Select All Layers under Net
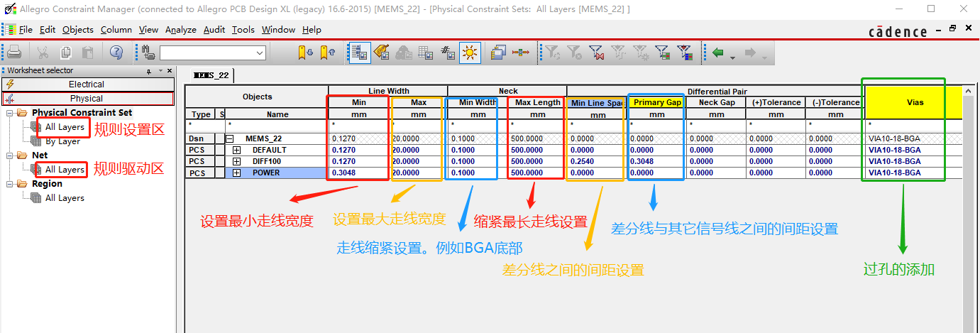Viewport: 980px width, 333px height. tap(65, 170)
